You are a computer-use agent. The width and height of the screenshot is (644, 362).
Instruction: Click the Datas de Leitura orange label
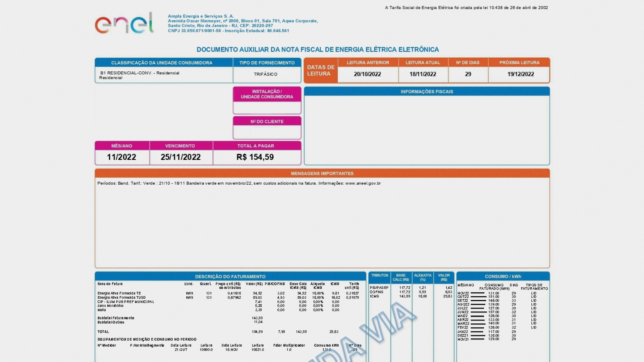pyautogui.click(x=321, y=70)
